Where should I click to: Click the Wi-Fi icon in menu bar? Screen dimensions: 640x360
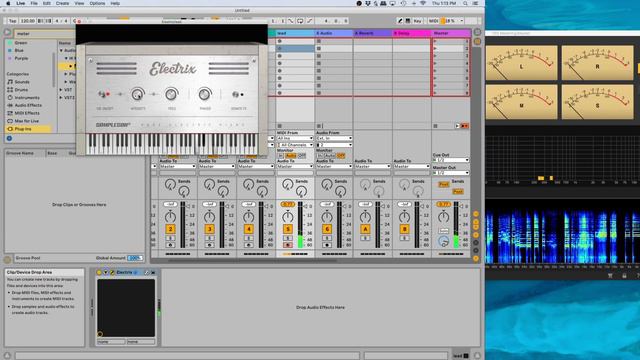click(423, 3)
